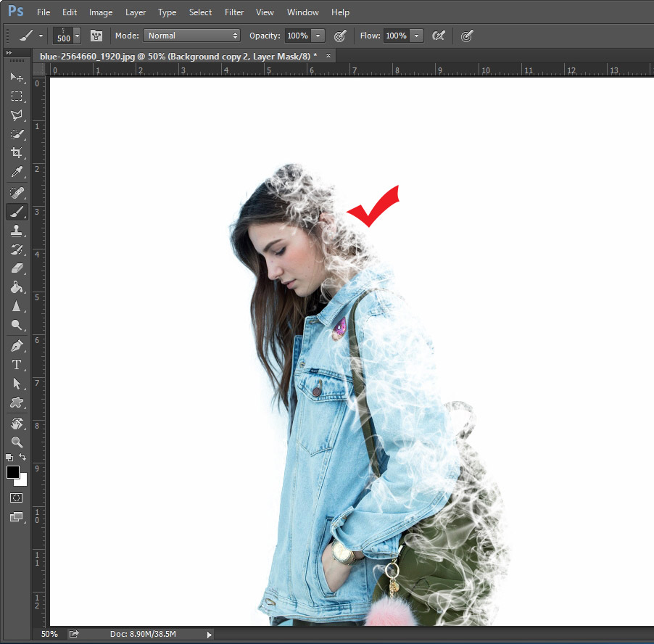This screenshot has height=644, width=654.
Task: Open the Tool Preset picker arrow
Action: [x=41, y=36]
